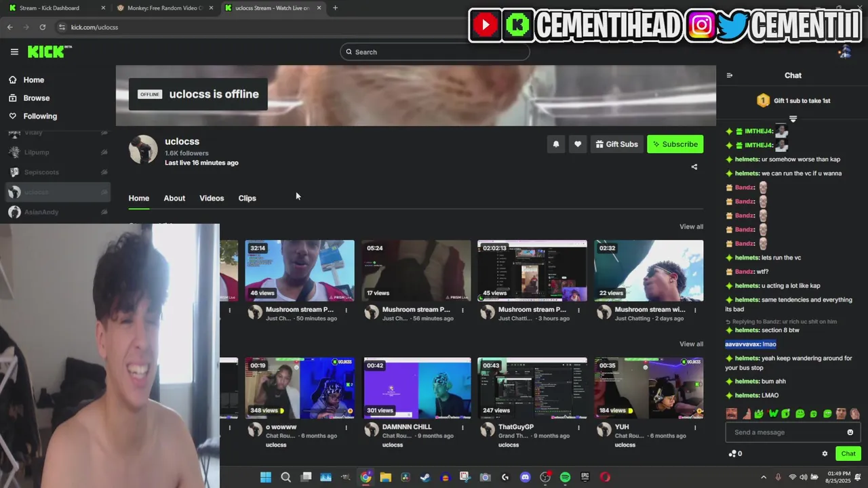Screen dimensions: 868x488
Task: Click the notification bell for uclocss
Action: [556, 144]
